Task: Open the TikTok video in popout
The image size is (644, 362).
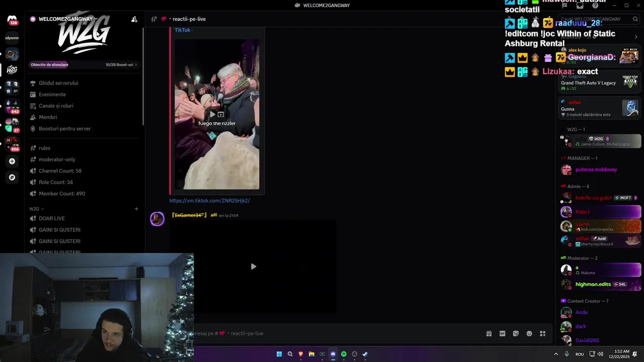Action: (220, 115)
